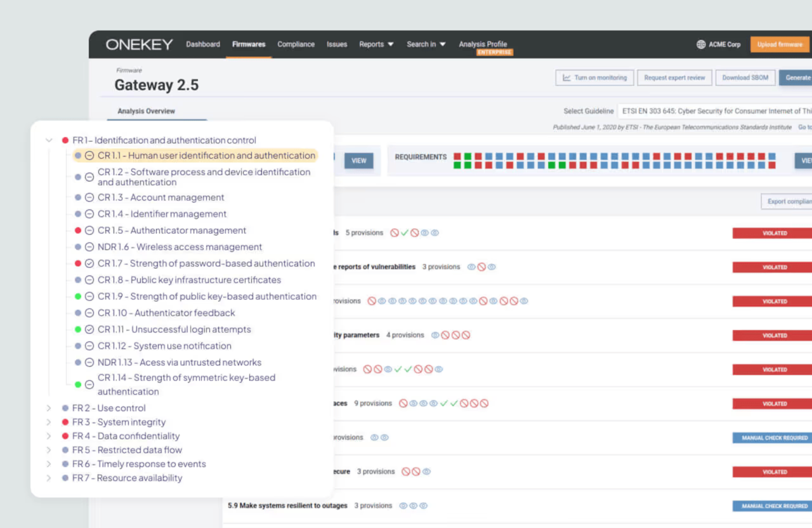Image resolution: width=812 pixels, height=528 pixels.
Task: Click the red status dot for FR 4
Action: tap(65, 436)
